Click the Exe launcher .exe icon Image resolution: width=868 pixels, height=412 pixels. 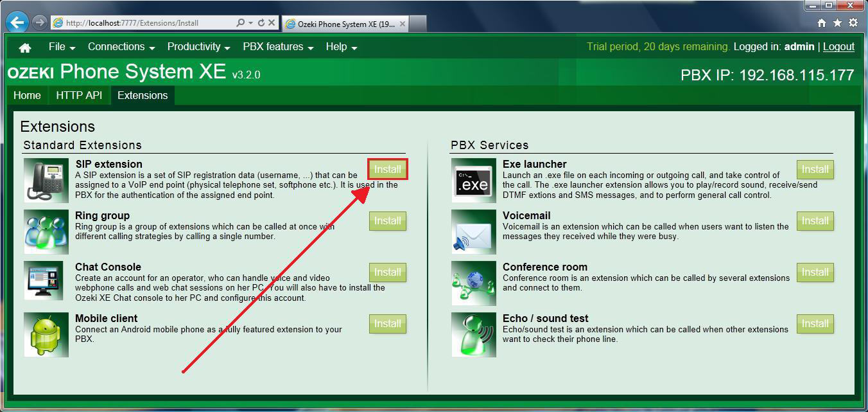474,181
